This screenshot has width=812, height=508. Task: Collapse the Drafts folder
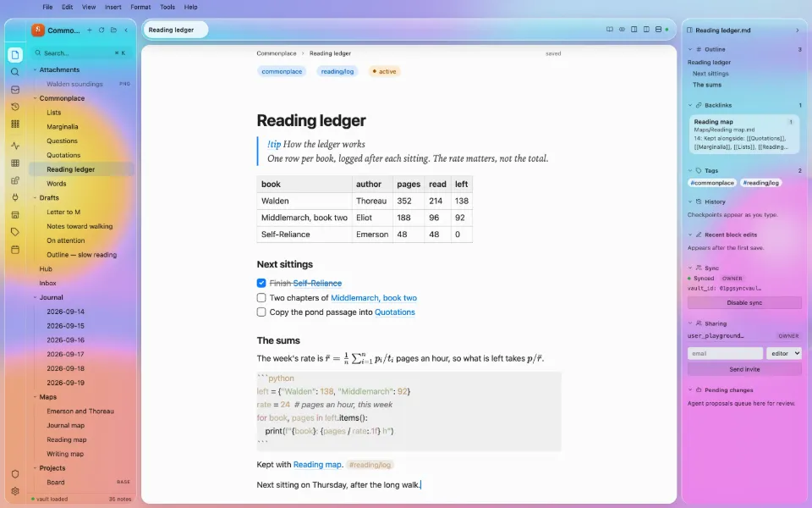[36, 197]
